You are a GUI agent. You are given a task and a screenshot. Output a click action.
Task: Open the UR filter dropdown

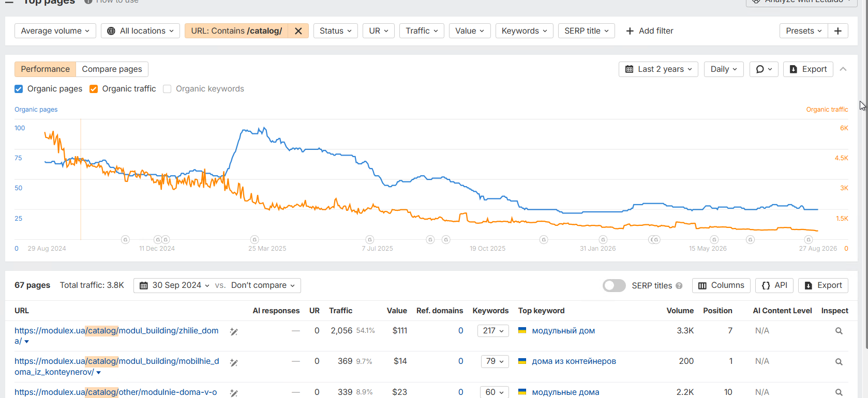coord(379,31)
